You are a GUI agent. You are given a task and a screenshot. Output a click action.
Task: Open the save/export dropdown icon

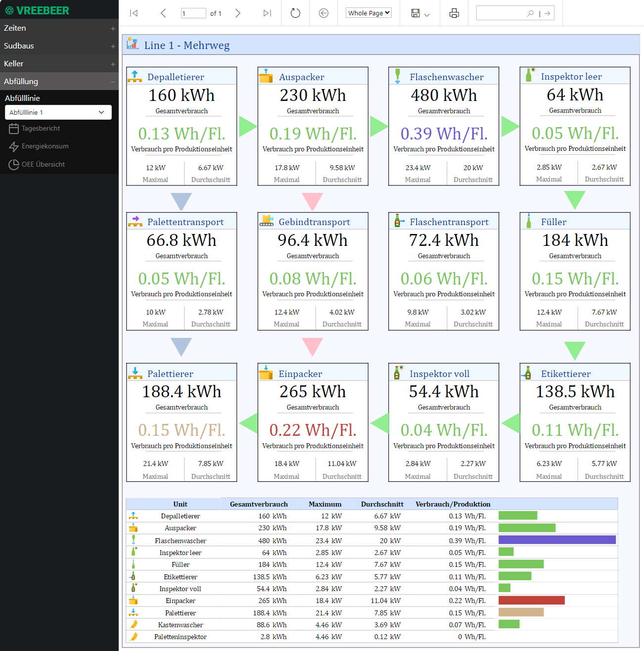click(420, 13)
